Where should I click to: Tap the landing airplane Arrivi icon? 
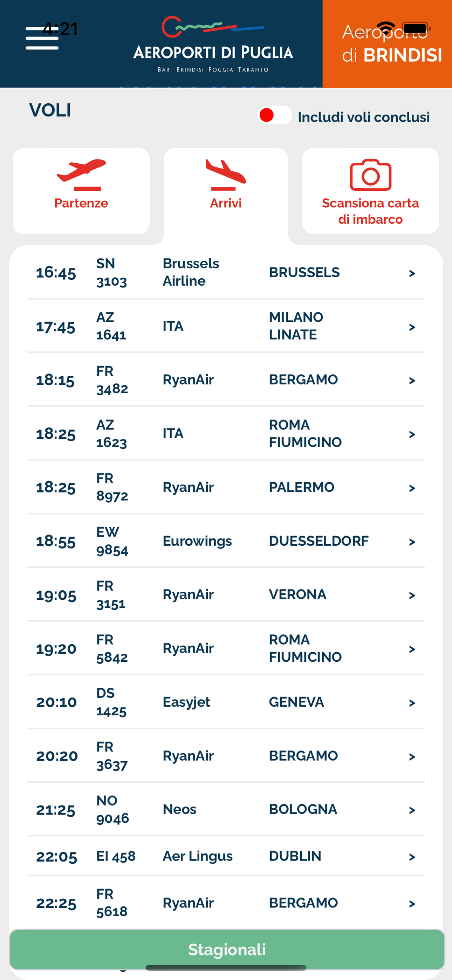[x=226, y=175]
